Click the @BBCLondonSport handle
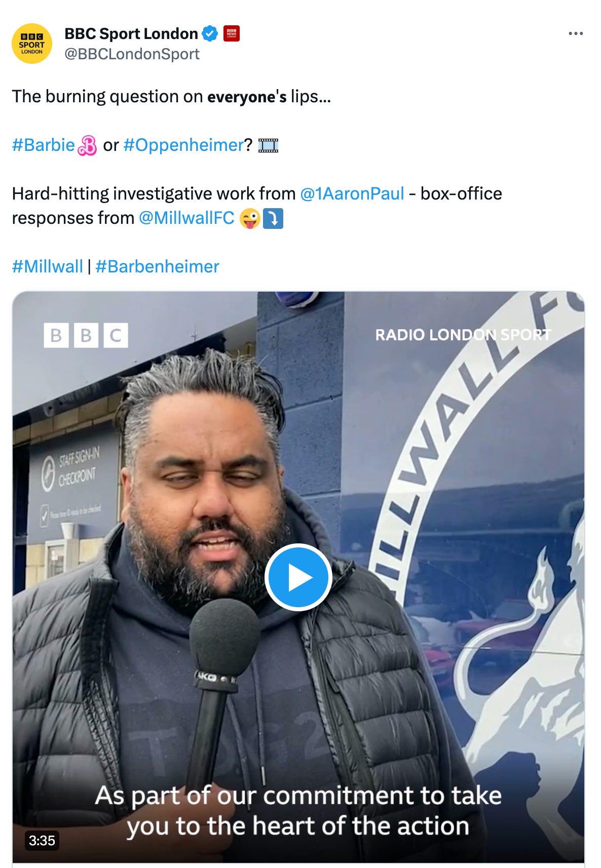 tap(132, 54)
